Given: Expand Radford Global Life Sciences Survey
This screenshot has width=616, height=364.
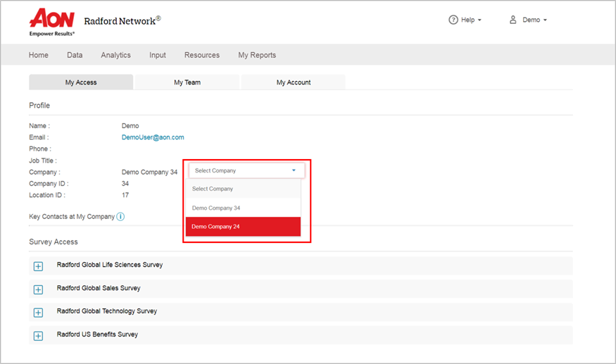Looking at the screenshot, I should tap(38, 267).
